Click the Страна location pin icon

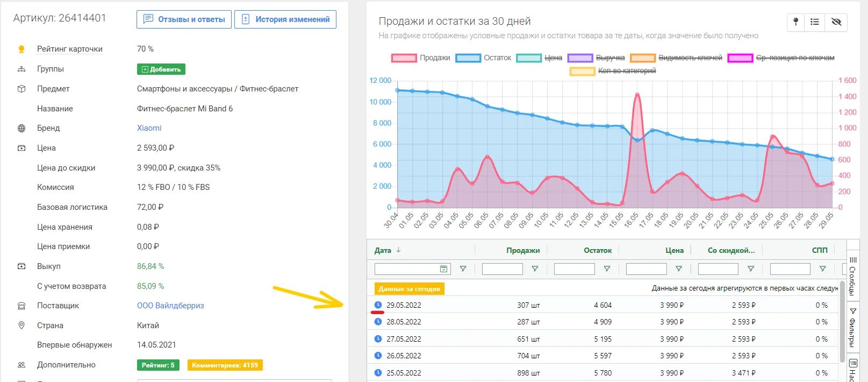pos(21,326)
